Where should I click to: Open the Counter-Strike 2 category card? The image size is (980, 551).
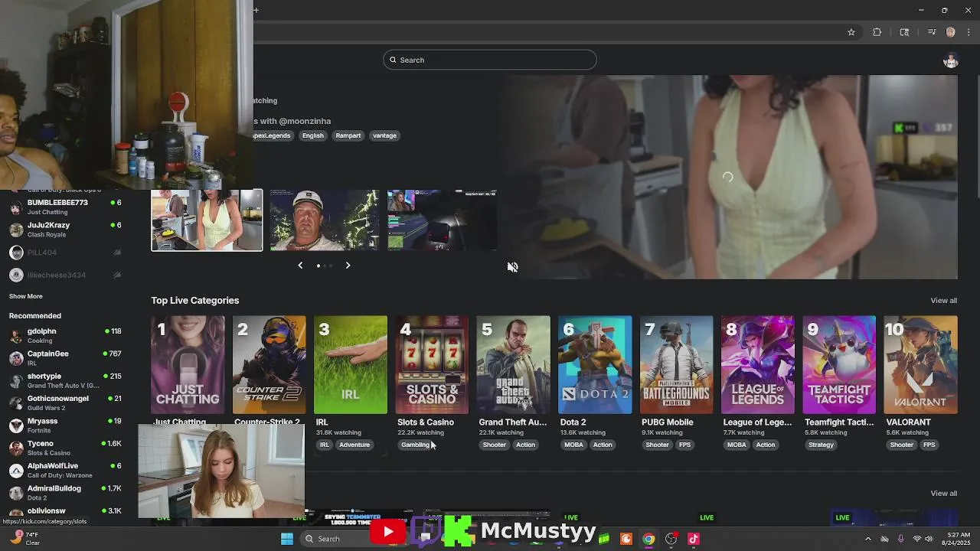tap(269, 365)
